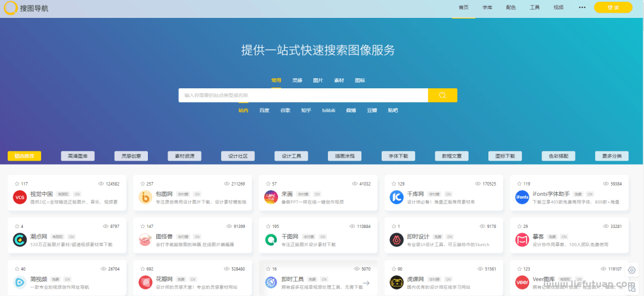Click the 即时设计 logo icon
Viewport: 644px width, 296px height.
tap(397, 240)
